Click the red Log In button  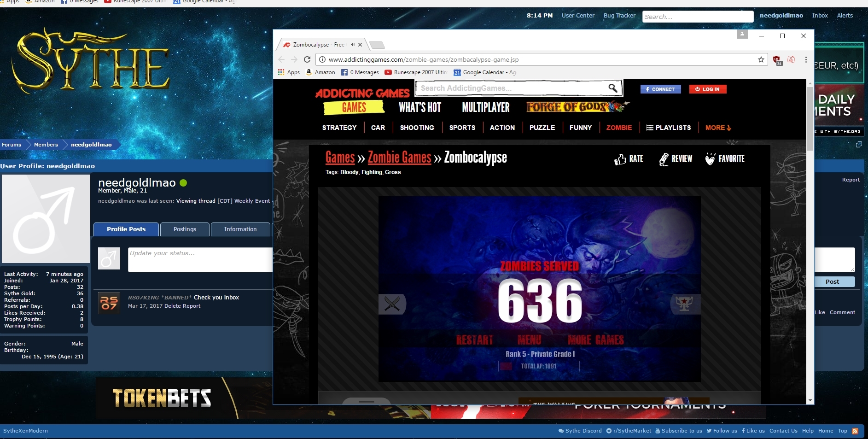pos(708,89)
